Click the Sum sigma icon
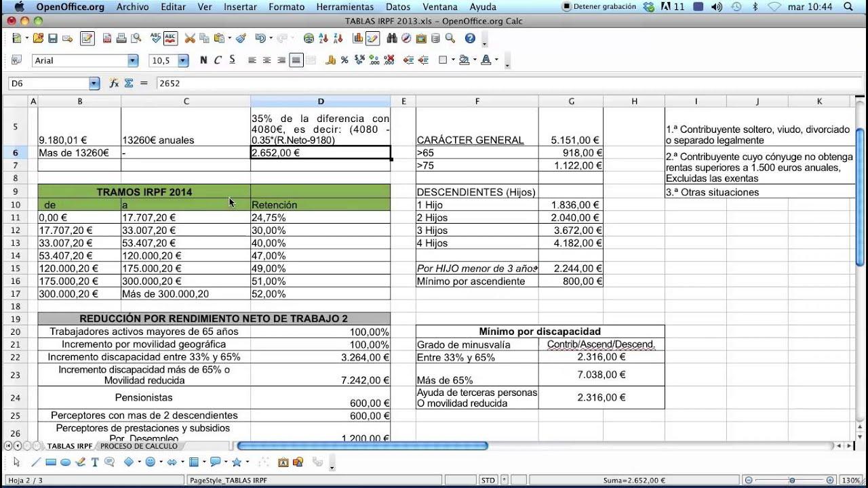Image resolution: width=868 pixels, height=488 pixels. (x=128, y=83)
